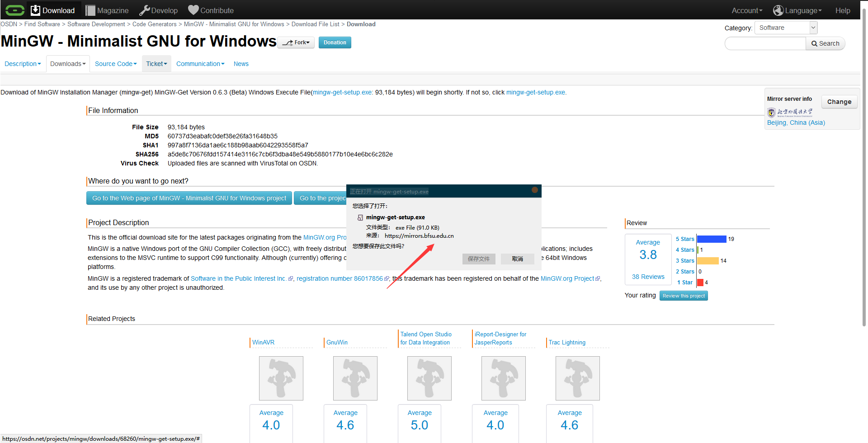This screenshot has height=443, width=868.
Task: Click the Talend Open Studio project thumbnail
Action: click(429, 378)
